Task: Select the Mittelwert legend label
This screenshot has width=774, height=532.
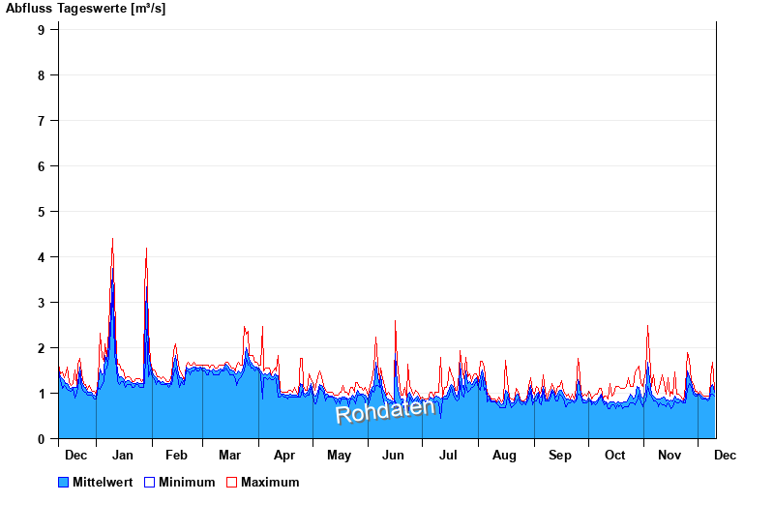Action: click(103, 482)
